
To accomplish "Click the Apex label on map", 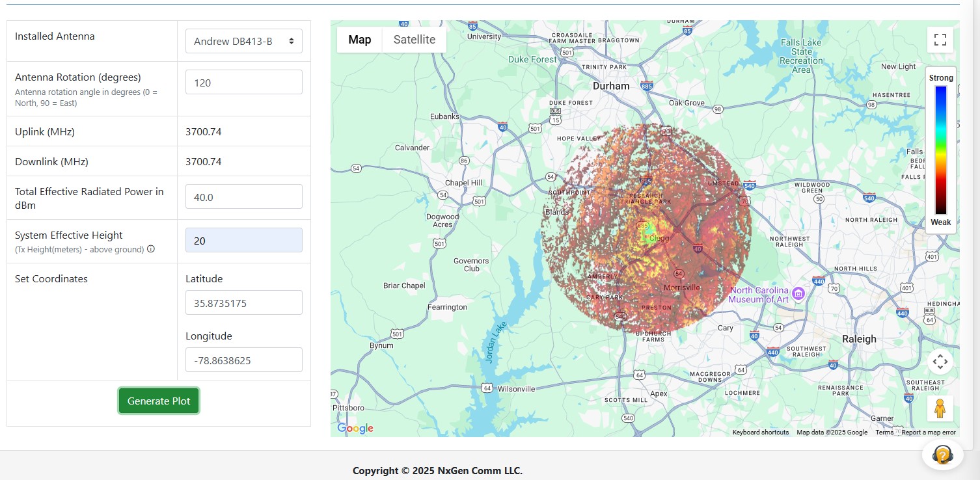I will [659, 393].
